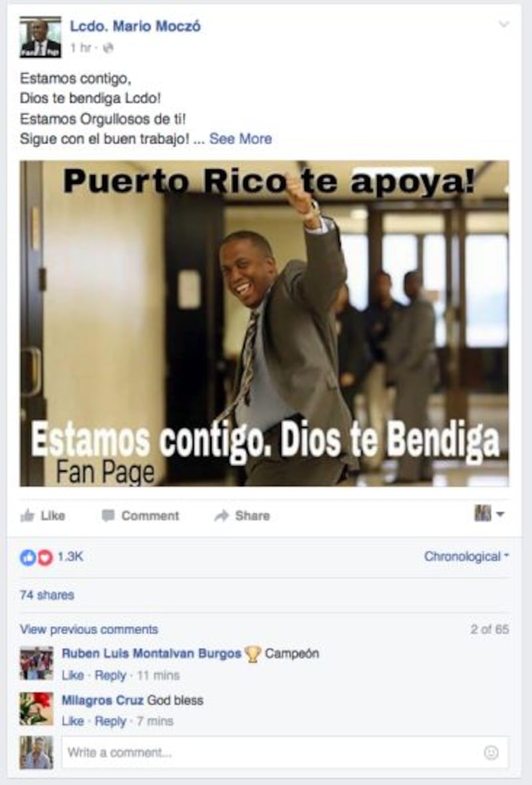Click View previous comments link
Viewport: 532px width, 785px height.
tap(89, 629)
